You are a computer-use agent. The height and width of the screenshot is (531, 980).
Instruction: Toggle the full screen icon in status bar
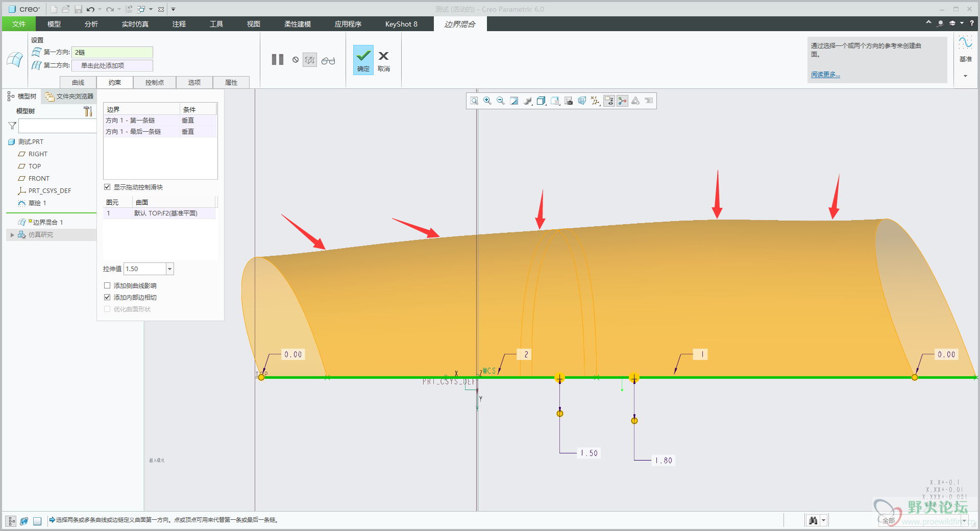pyautogui.click(x=37, y=521)
